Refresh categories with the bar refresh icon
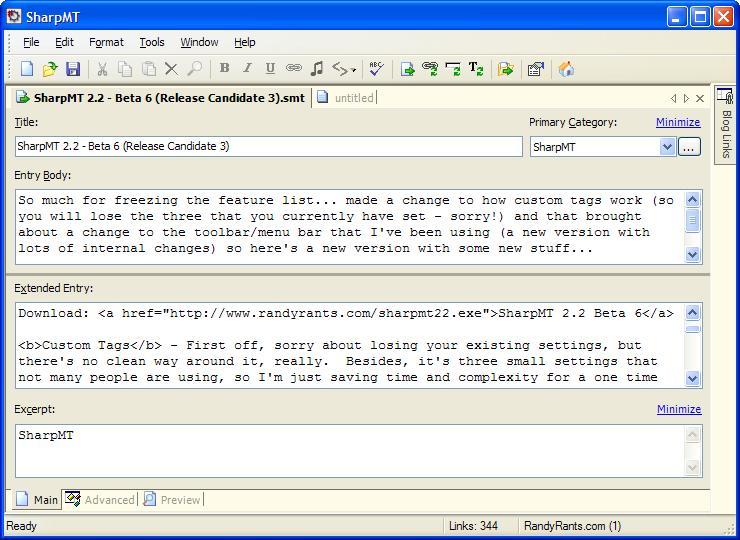740x540 pixels. coord(453,69)
